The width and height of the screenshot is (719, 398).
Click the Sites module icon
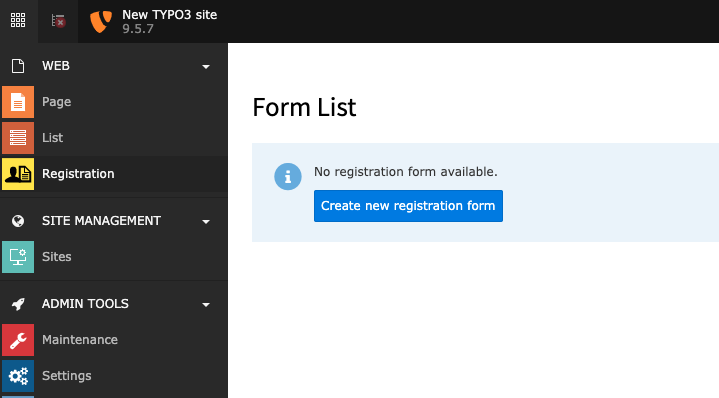tap(18, 257)
